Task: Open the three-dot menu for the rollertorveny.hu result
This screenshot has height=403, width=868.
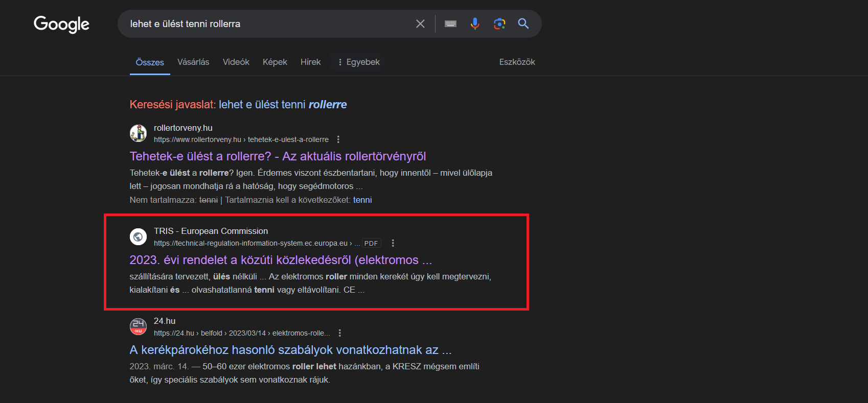Action: click(x=338, y=139)
